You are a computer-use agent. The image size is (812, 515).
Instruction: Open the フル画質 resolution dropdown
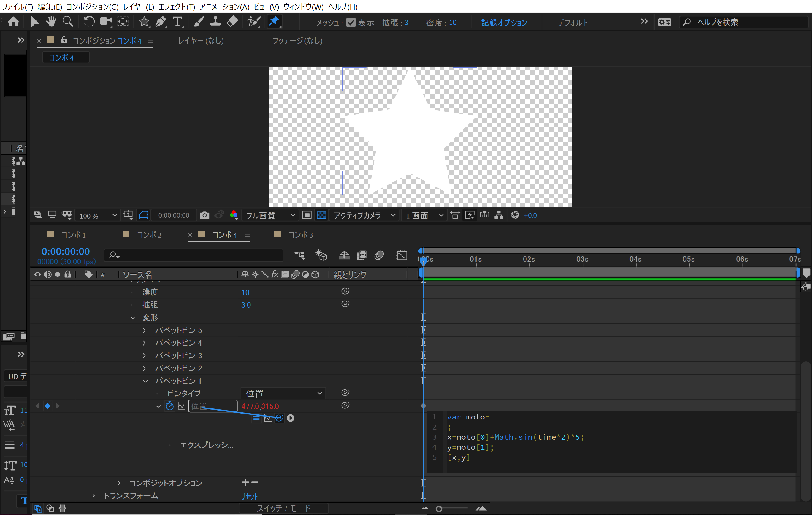click(270, 215)
